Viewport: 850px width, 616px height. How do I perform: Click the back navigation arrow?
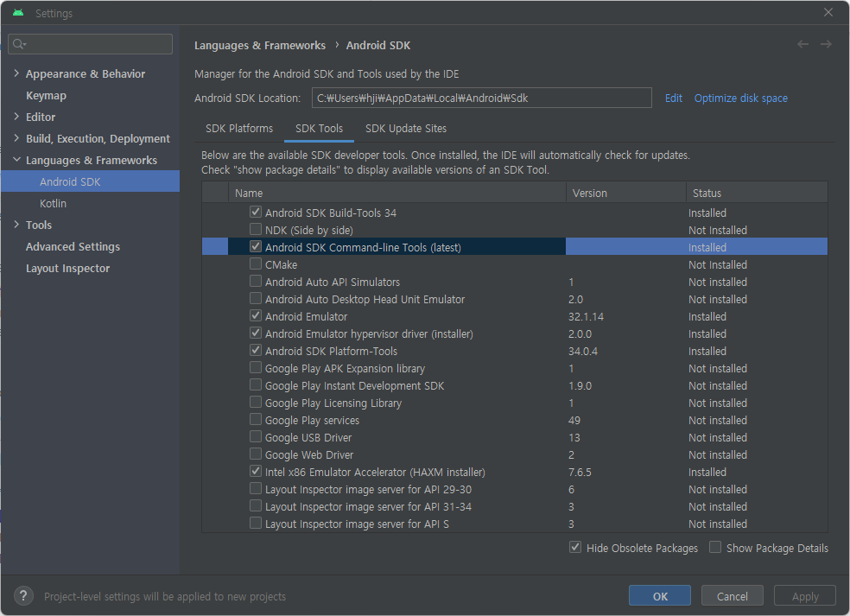(x=802, y=44)
